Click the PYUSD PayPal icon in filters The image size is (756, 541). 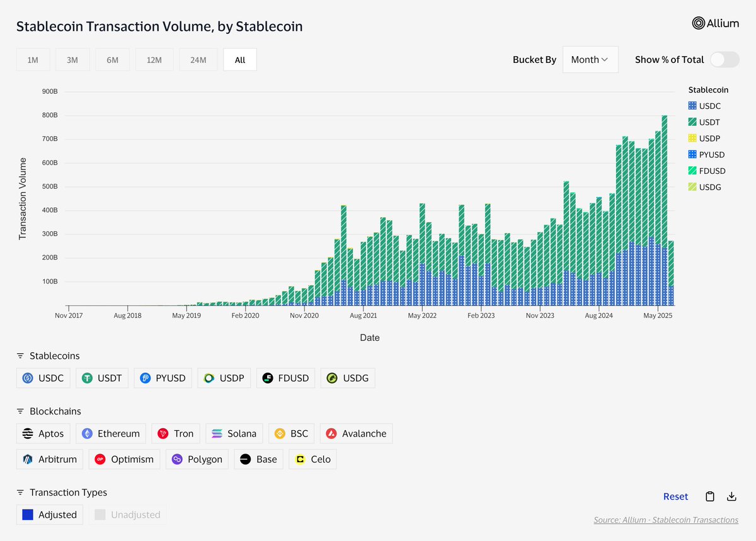(145, 379)
